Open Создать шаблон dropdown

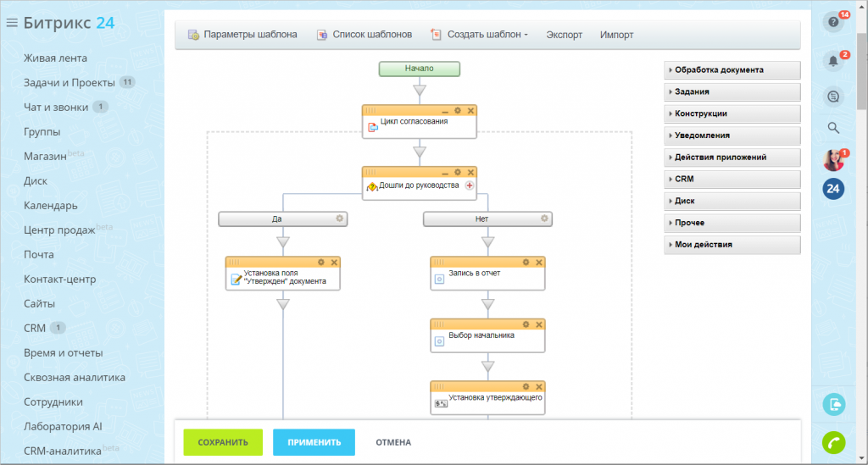480,35
